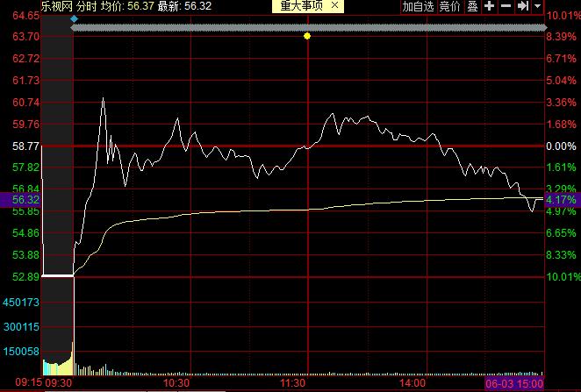Open the dropdown arrow in top-right toolbar
Image resolution: width=581 pixels, height=392 pixels.
537,6
